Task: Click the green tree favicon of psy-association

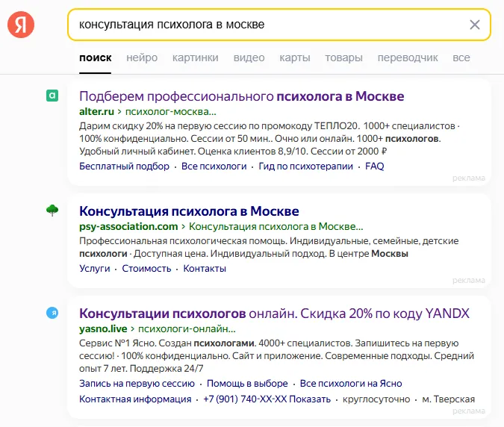Action: pyautogui.click(x=52, y=211)
